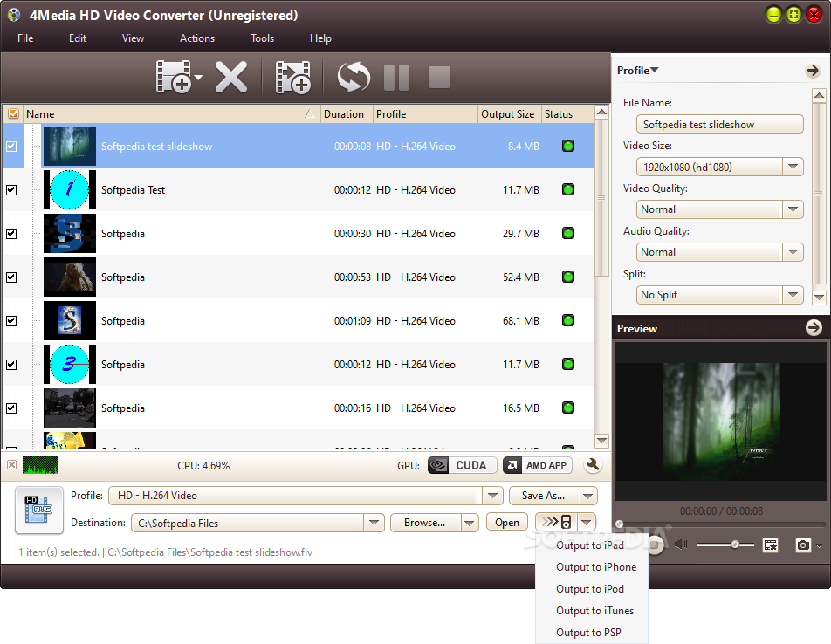Uncheck the Softpedia test slideshow checkbox
Viewport: 831px width, 644px height.
[x=11, y=147]
